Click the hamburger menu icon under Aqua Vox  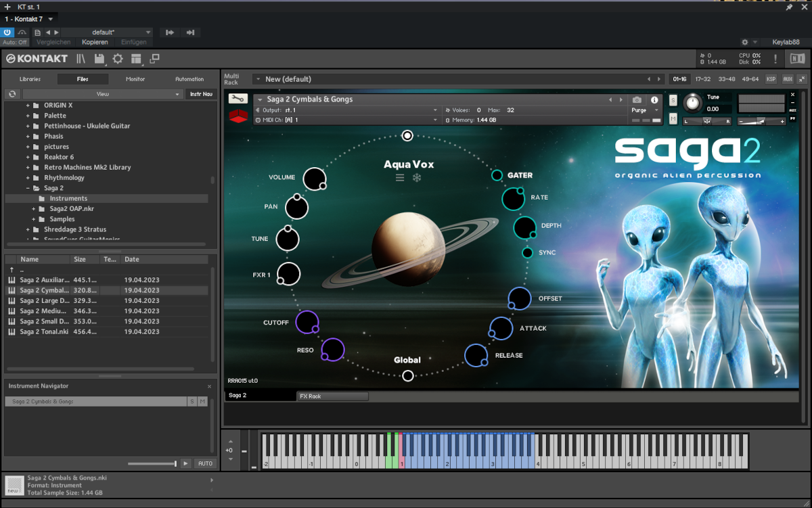point(400,177)
